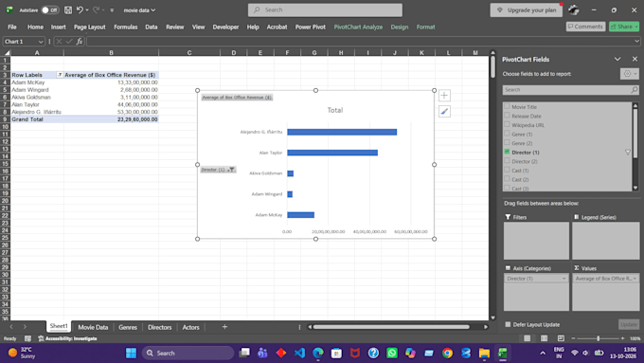This screenshot has height=363, width=644.
Task: Click the Select All corner triangle
Action: point(7,53)
